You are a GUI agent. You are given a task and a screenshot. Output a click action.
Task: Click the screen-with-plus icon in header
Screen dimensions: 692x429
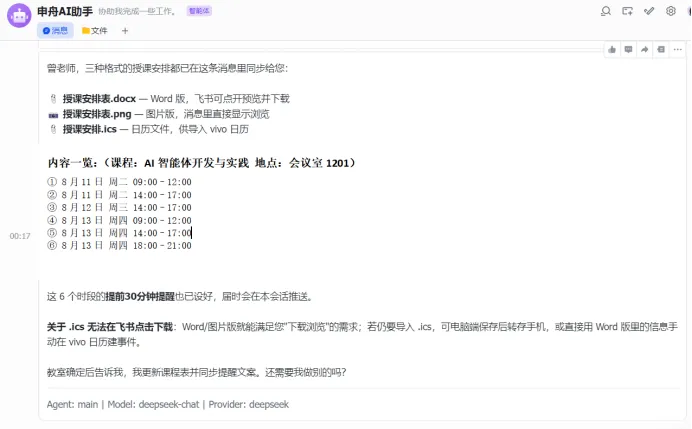click(x=627, y=11)
